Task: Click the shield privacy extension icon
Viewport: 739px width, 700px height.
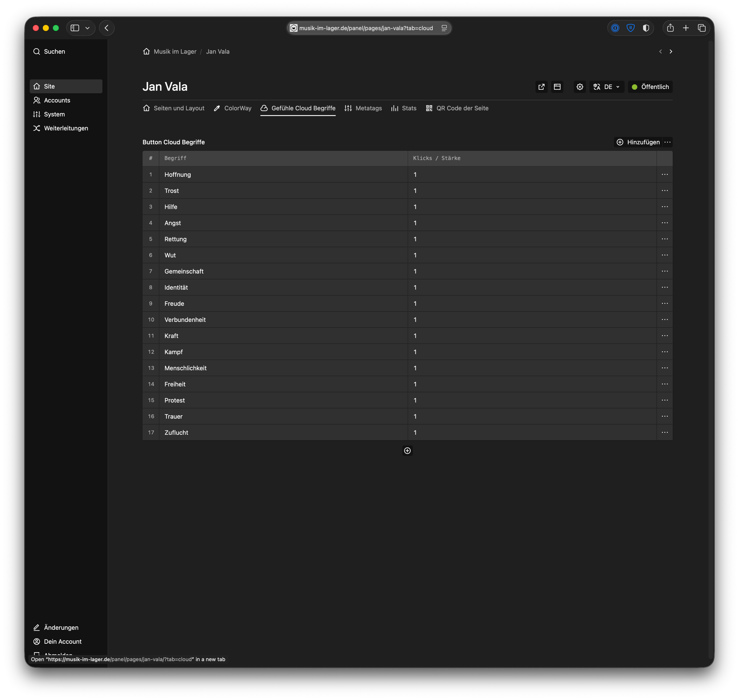Action: 630,28
